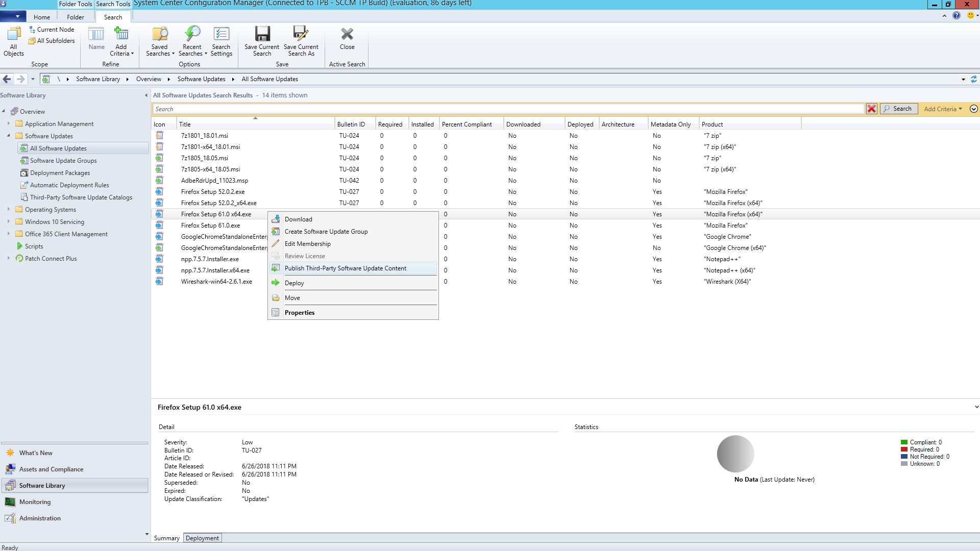Screen dimensions: 980x551
Task: Click the green Compliant legend swatch
Action: [904, 442]
